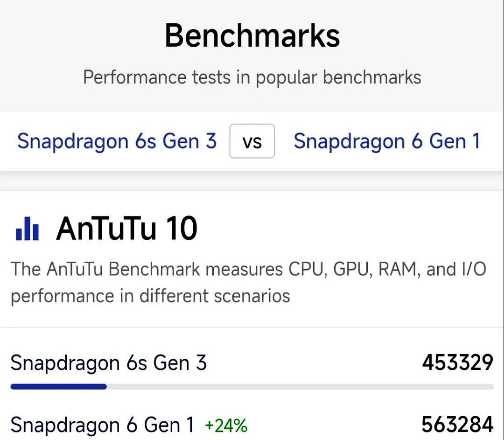Select the 'Performance tests in popular benchmarks' subtitle
Screen dimensions: 504x440
click(252, 77)
